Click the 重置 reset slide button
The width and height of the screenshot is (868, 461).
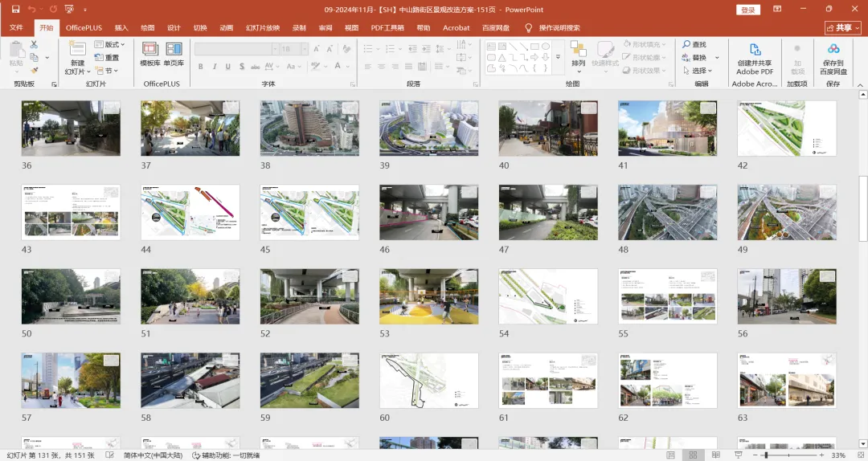(x=107, y=58)
